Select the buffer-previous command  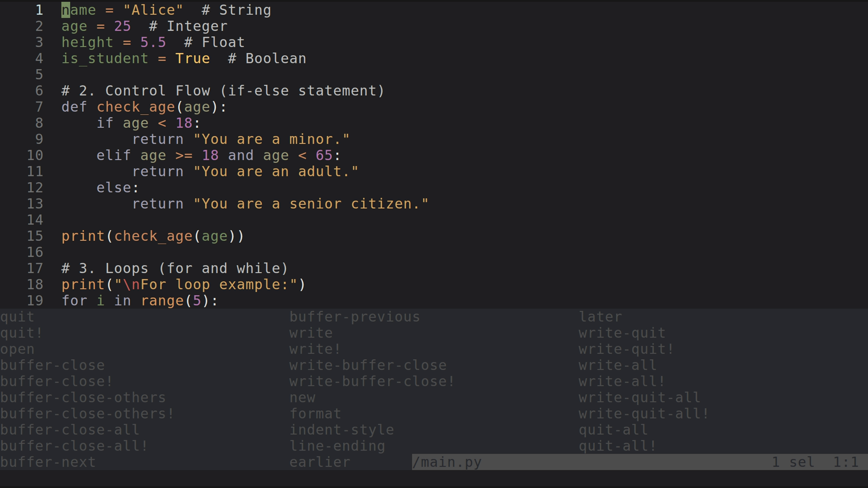(354, 316)
